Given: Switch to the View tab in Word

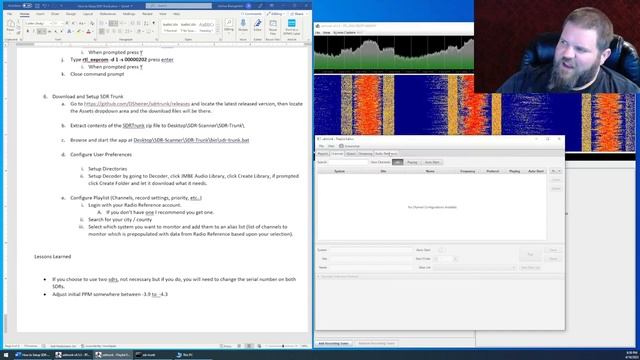Looking at the screenshot, I should pos(163,14).
